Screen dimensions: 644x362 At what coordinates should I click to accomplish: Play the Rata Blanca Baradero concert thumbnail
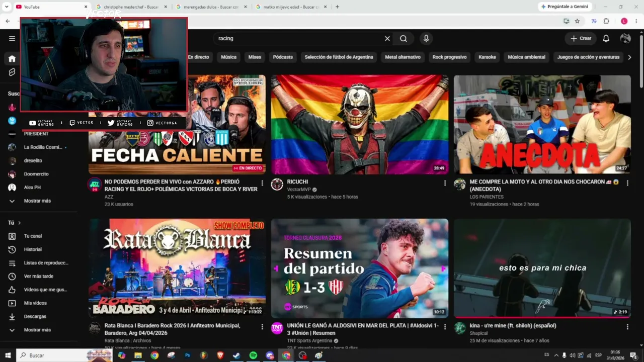tap(177, 268)
